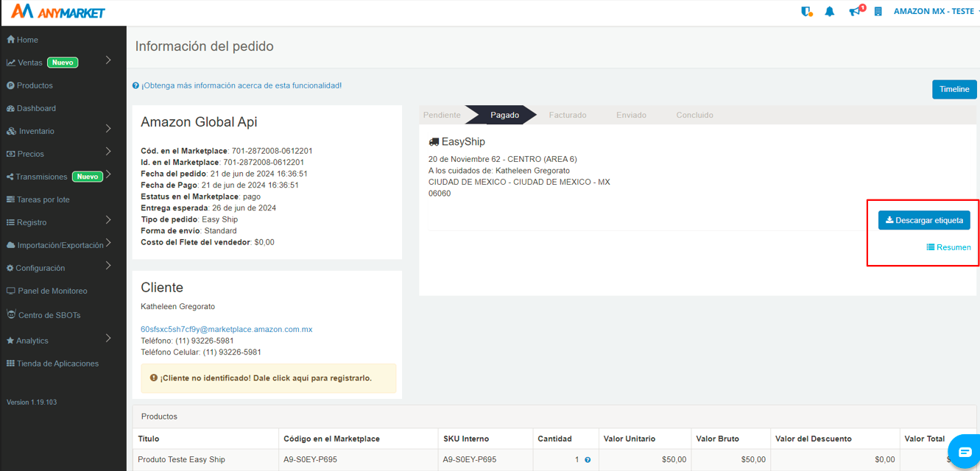Screen dimensions: 980x471
Task: Expand the Inventario menu arrow
Action: pos(108,129)
